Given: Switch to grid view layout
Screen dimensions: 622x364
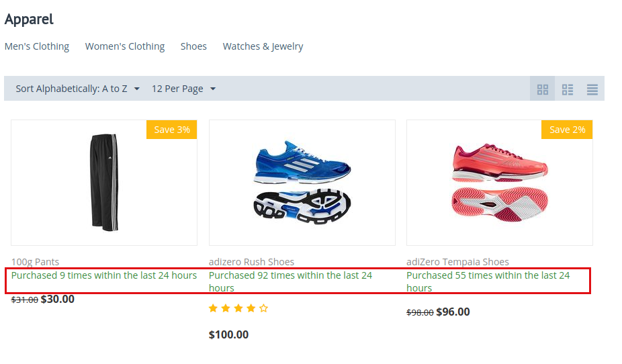Looking at the screenshot, I should pyautogui.click(x=542, y=89).
